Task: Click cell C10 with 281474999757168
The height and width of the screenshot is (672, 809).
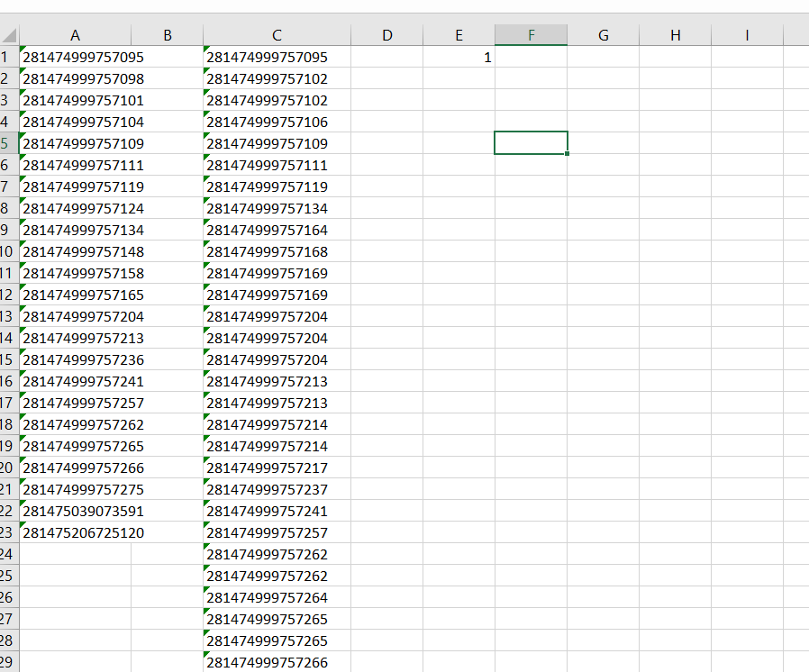Action: point(277,251)
